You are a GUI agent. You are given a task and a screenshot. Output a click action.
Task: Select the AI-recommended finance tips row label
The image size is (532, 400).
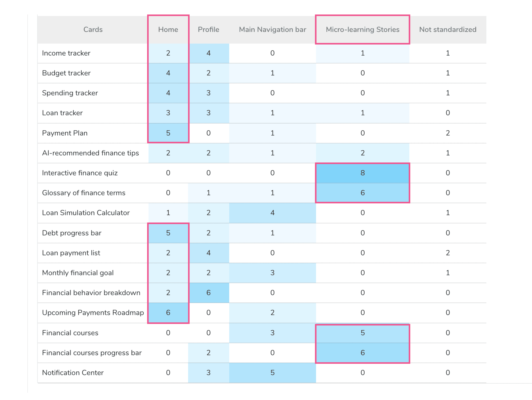(90, 153)
